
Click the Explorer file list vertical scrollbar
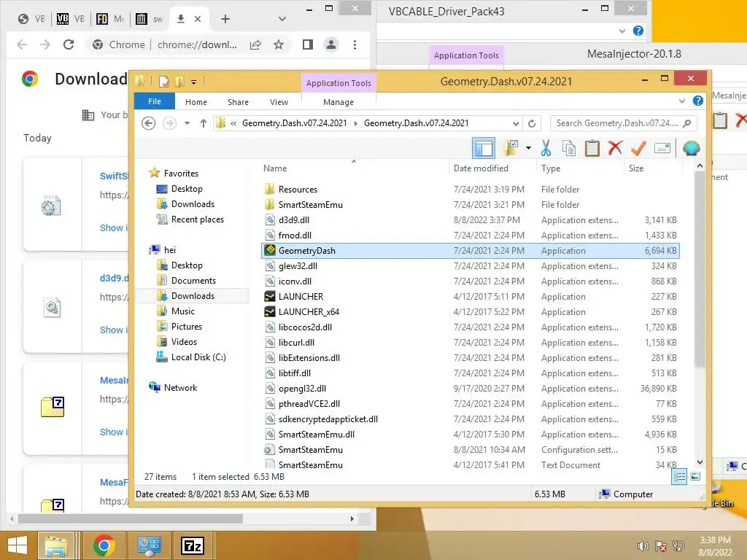point(700,270)
